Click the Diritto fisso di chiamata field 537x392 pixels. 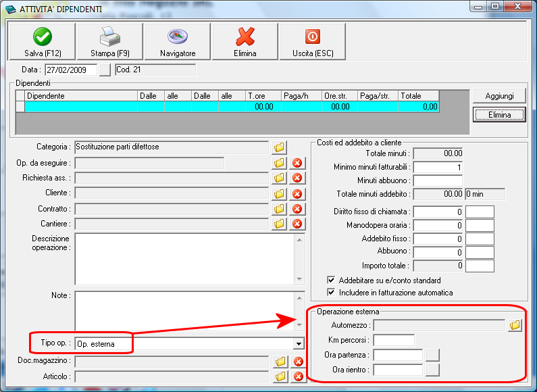click(438, 212)
